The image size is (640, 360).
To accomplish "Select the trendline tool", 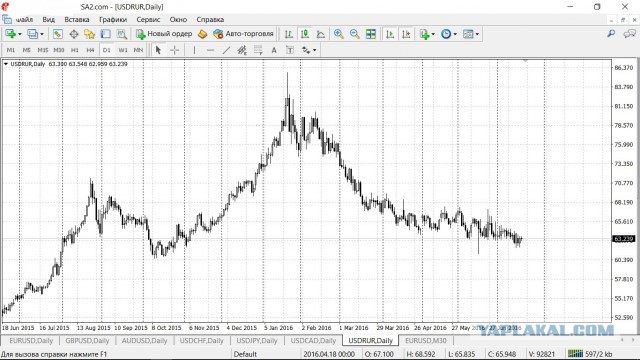I will point(226,50).
